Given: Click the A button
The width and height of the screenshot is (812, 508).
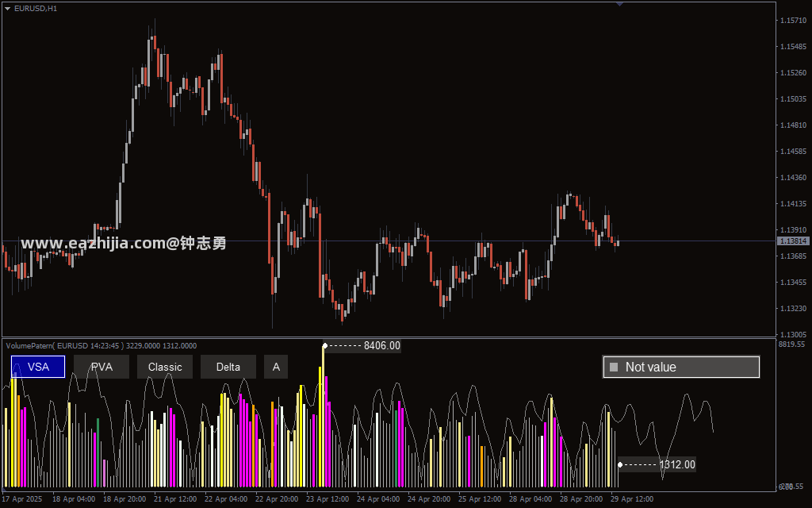Looking at the screenshot, I should click(276, 367).
